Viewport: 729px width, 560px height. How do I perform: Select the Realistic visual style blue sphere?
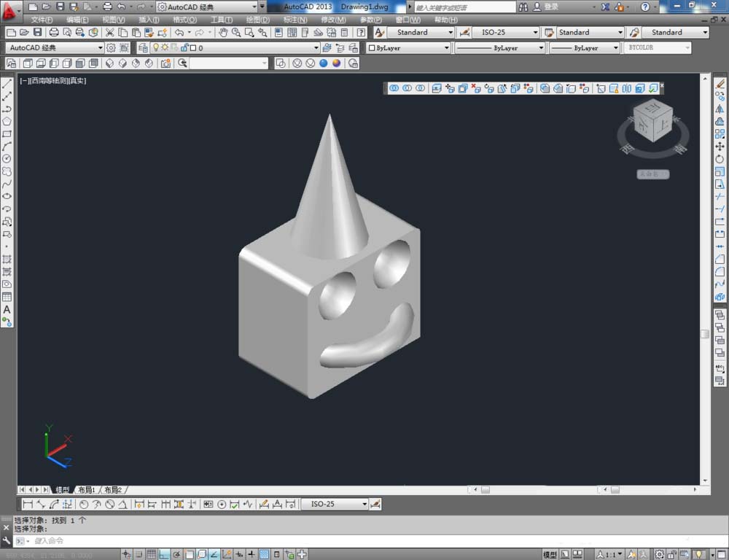click(x=323, y=63)
